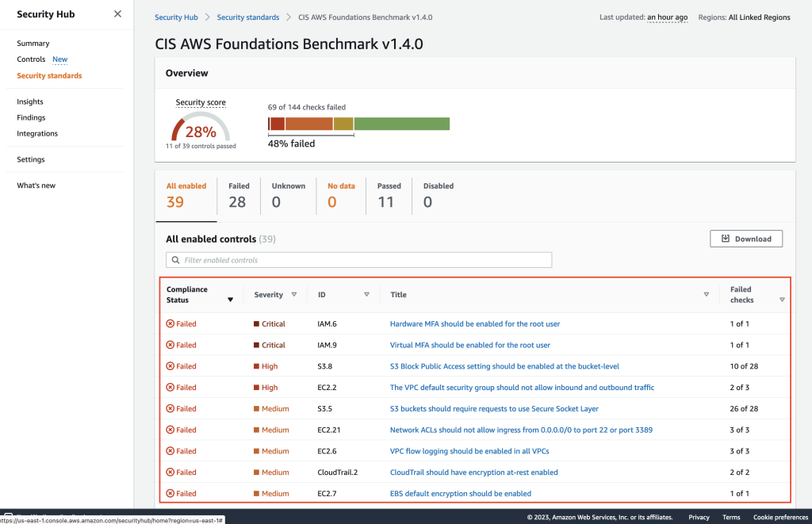
Task: Open Settings in the sidebar
Action: pyautogui.click(x=31, y=159)
